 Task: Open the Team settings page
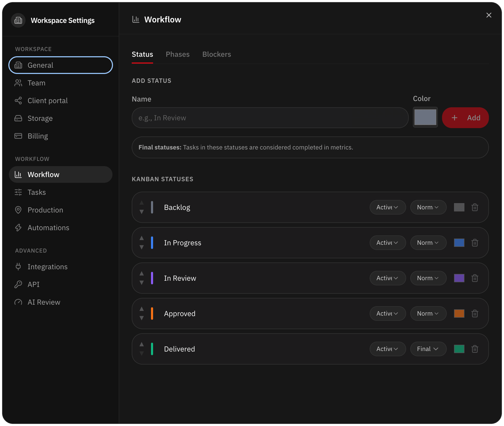(61, 83)
